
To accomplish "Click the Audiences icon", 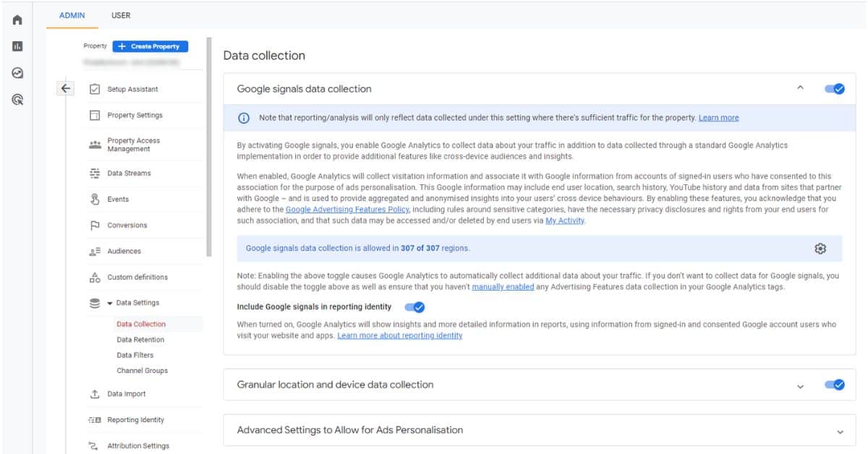I will pos(94,252).
